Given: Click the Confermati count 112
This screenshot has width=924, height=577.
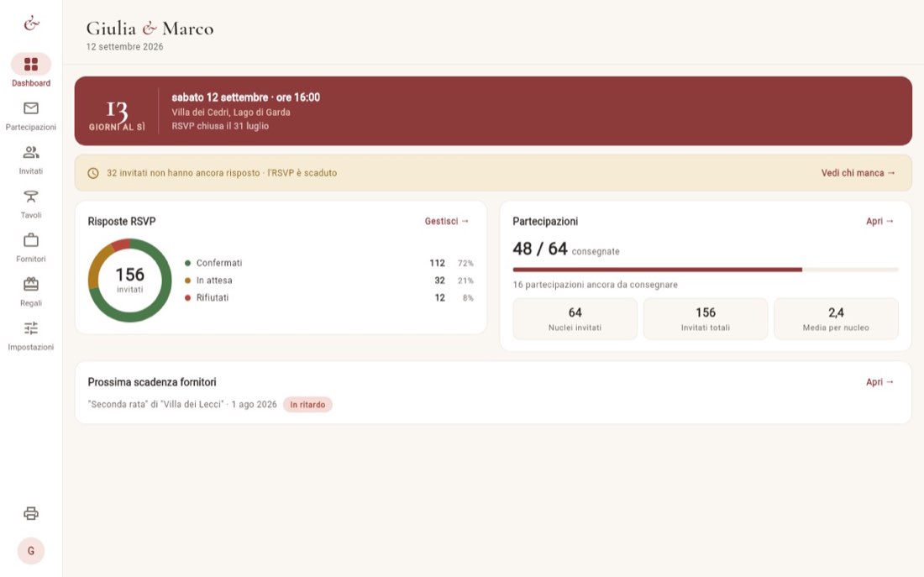Looking at the screenshot, I should pos(438,263).
